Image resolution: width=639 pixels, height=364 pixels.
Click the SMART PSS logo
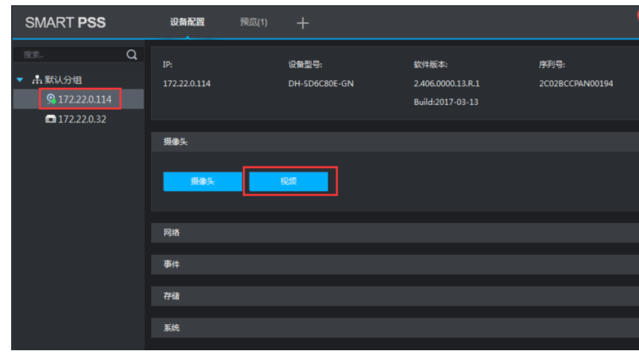coord(65,23)
